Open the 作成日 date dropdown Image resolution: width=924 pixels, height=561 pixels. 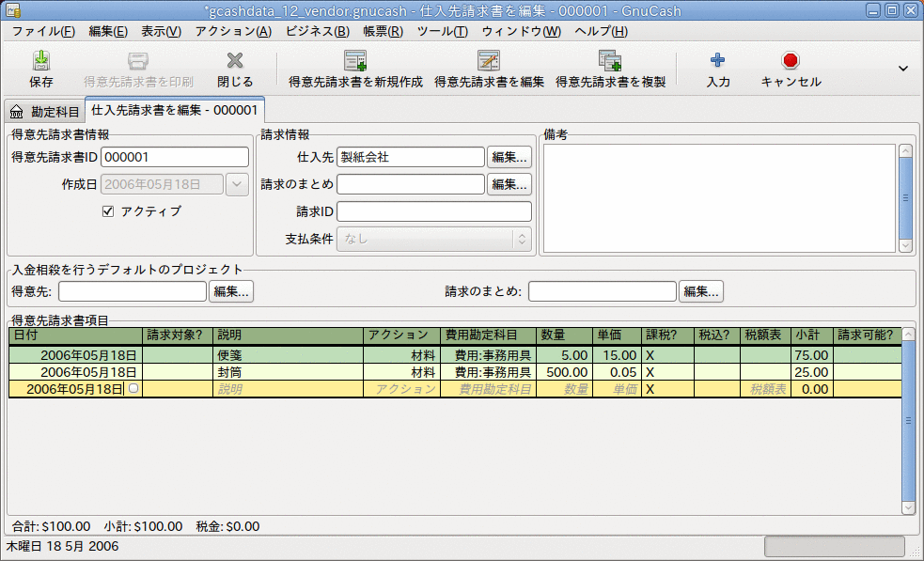pyautogui.click(x=237, y=184)
